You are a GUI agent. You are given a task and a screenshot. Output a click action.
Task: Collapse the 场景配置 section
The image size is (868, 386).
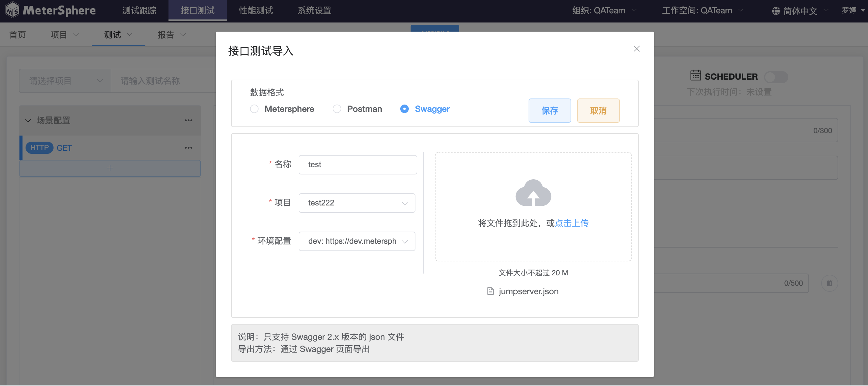tap(28, 121)
